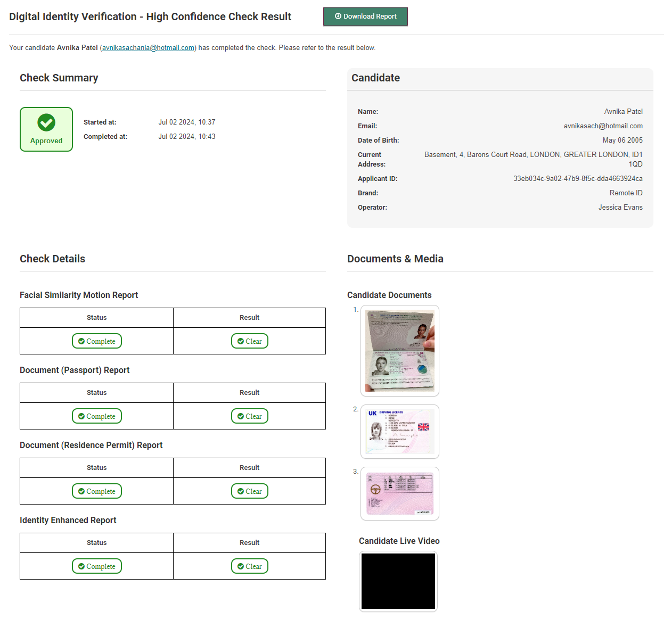
Task: Open the passport document thumbnail
Action: point(399,351)
